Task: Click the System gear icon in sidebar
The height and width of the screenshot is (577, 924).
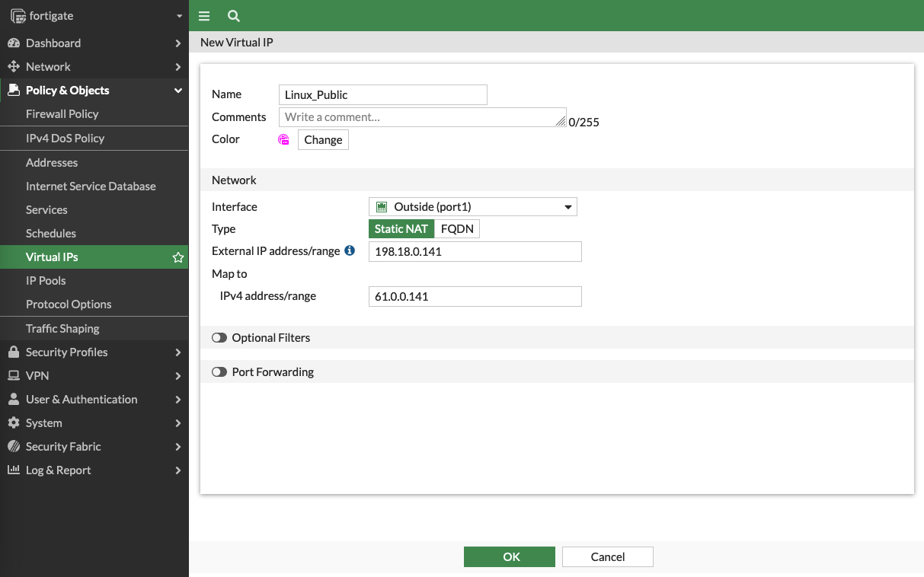Action: [x=13, y=423]
